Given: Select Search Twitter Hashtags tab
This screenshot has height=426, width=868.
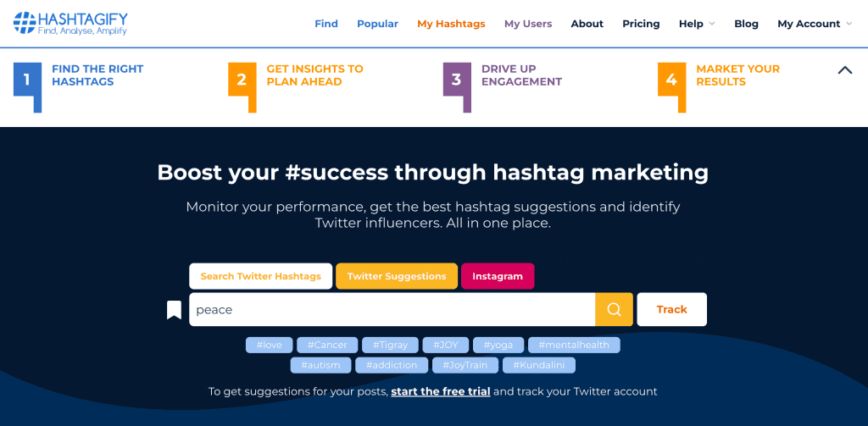Looking at the screenshot, I should point(261,276).
